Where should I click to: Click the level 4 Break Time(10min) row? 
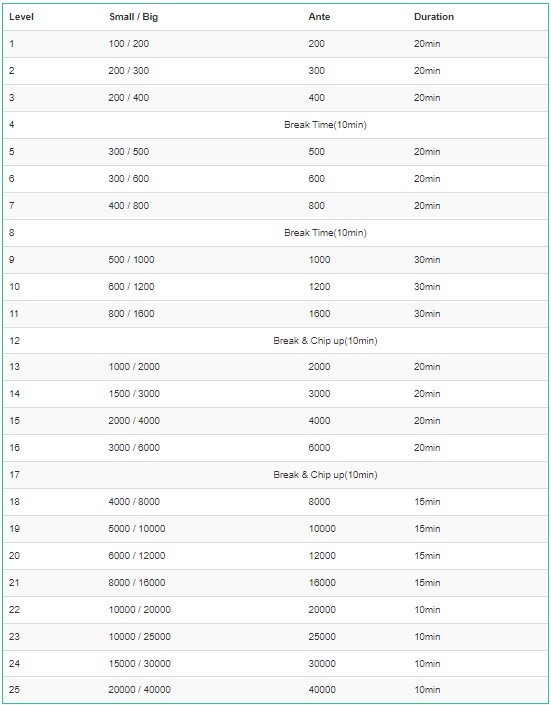[276, 125]
